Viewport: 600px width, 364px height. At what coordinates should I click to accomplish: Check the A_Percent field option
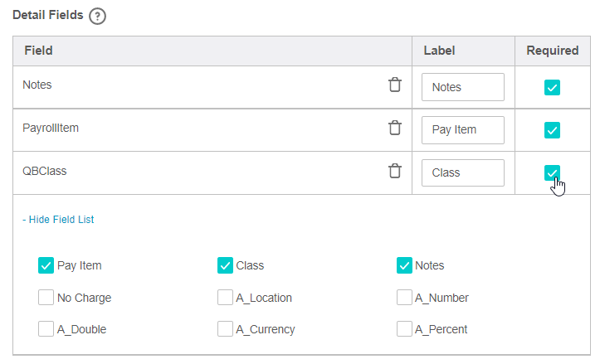pyautogui.click(x=404, y=329)
